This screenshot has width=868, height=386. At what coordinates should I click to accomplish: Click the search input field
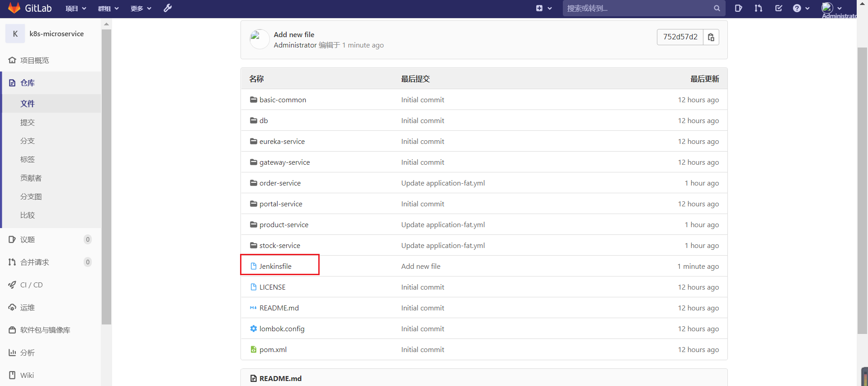[637, 8]
